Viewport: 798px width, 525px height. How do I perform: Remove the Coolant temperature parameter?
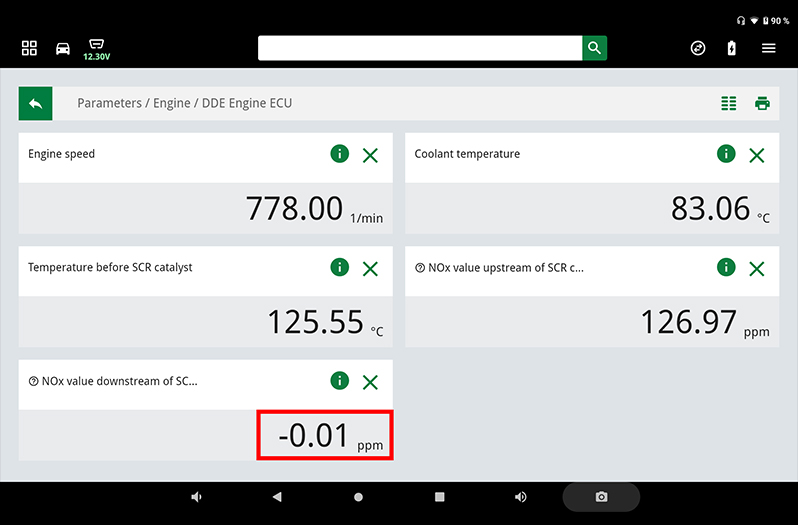click(x=757, y=155)
